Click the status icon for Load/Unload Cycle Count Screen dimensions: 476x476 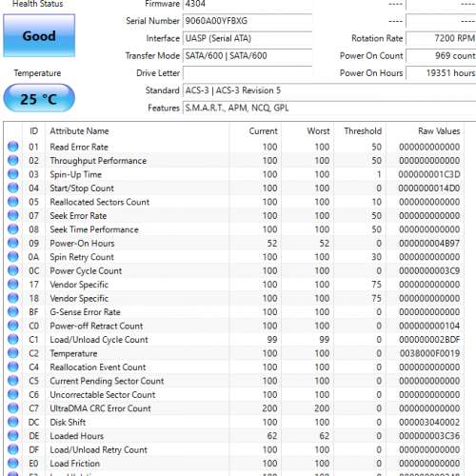tap(13, 339)
